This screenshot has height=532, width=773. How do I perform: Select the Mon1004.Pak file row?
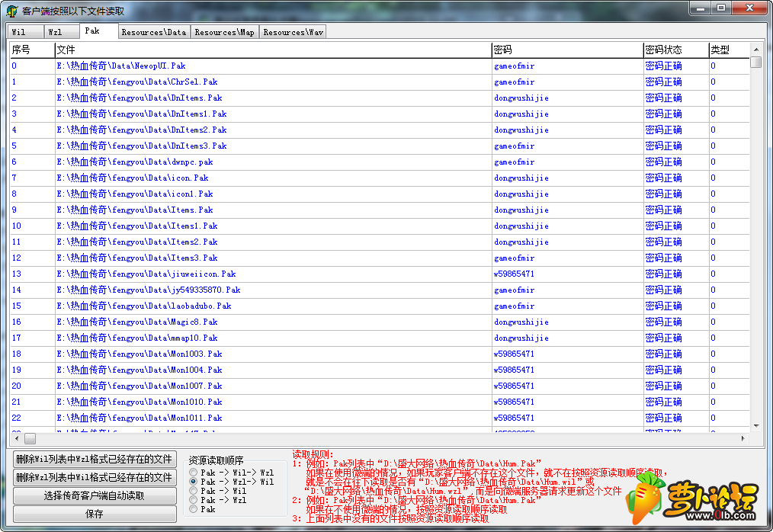[x=380, y=370]
